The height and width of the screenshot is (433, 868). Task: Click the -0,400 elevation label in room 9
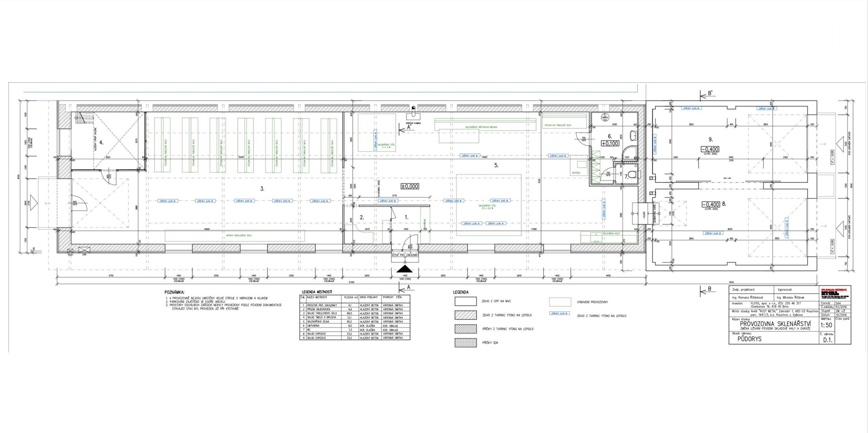[x=709, y=149]
